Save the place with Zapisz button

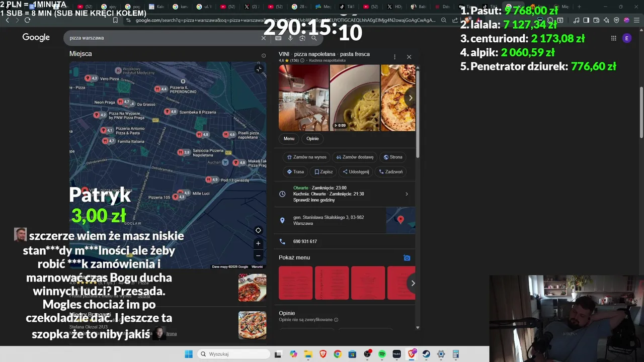[x=324, y=171]
